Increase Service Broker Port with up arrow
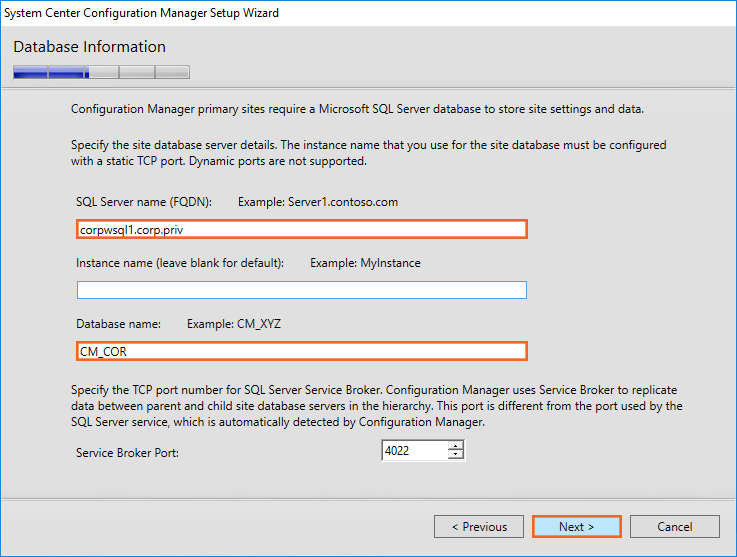 coord(456,447)
